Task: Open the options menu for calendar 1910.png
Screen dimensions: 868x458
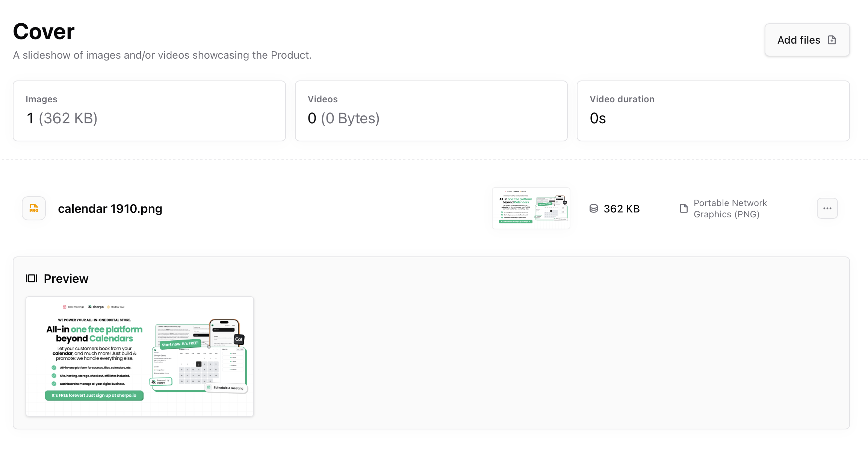Action: coord(827,208)
